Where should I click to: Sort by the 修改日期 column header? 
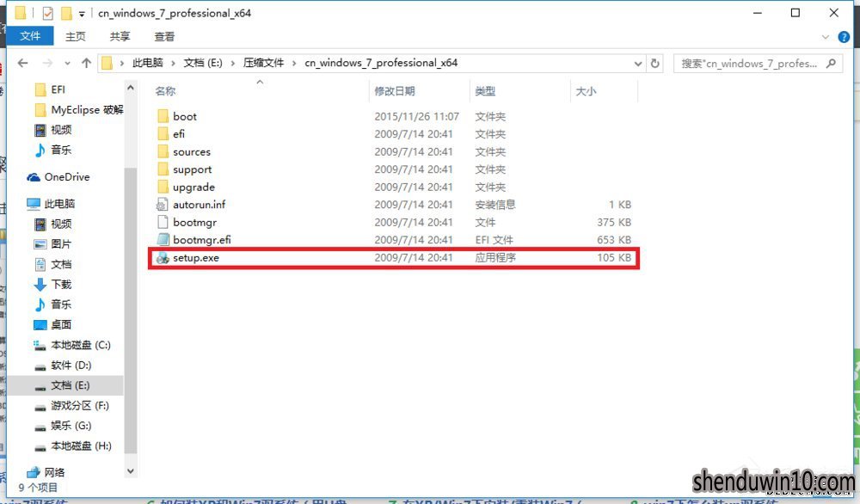point(395,91)
